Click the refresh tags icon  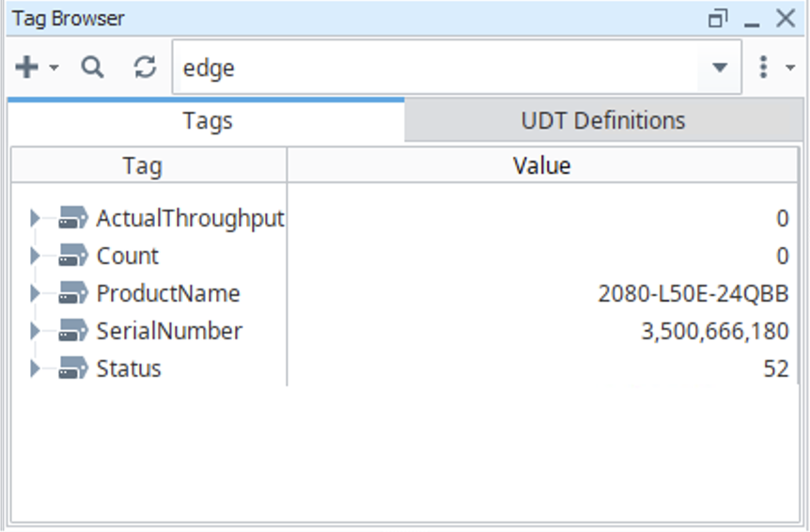pos(145,68)
